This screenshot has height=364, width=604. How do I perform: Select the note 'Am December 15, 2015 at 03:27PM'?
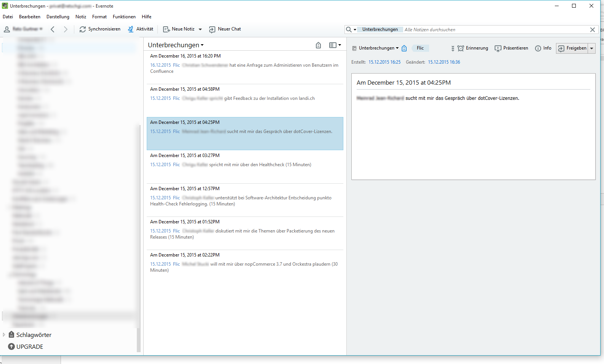245,167
